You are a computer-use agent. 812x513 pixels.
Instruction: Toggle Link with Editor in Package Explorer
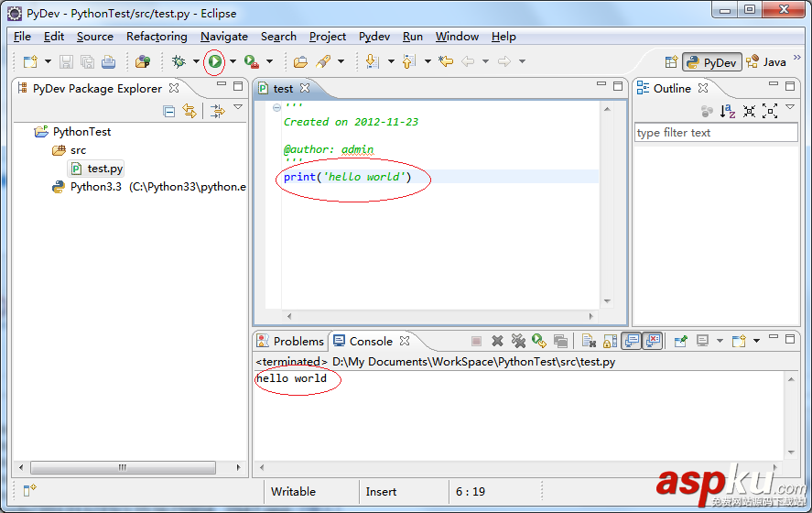pos(189,111)
